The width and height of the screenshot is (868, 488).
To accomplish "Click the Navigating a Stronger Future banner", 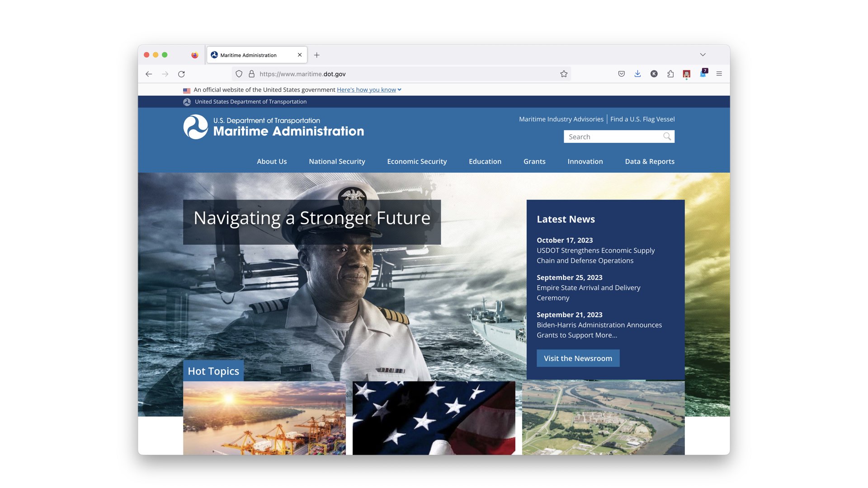I will point(312,222).
